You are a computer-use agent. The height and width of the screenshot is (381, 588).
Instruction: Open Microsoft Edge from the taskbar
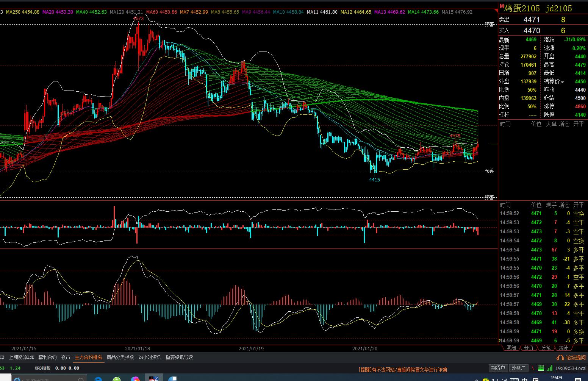[x=98, y=379]
